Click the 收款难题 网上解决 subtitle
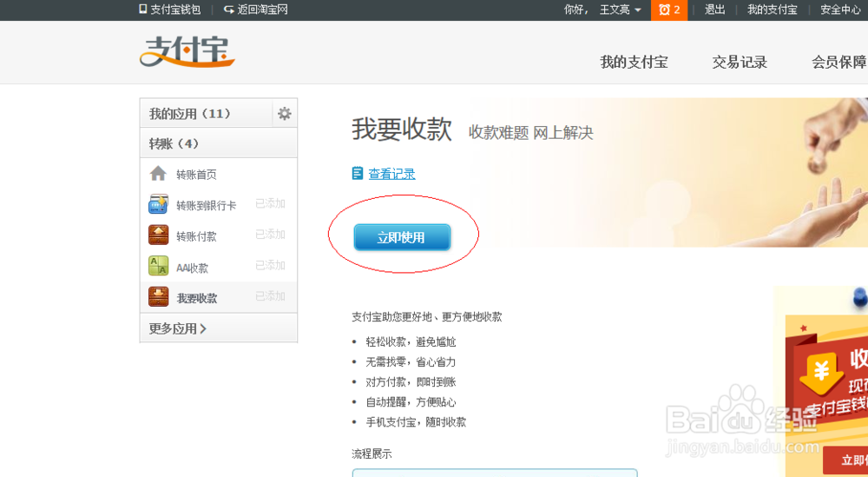Screen dimensions: 868x477 pyautogui.click(x=531, y=133)
